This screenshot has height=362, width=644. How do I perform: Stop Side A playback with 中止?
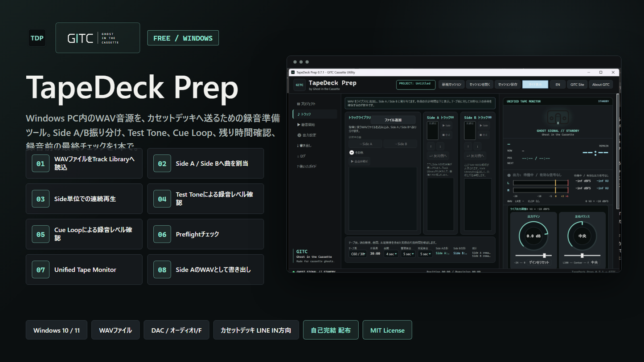point(447,134)
